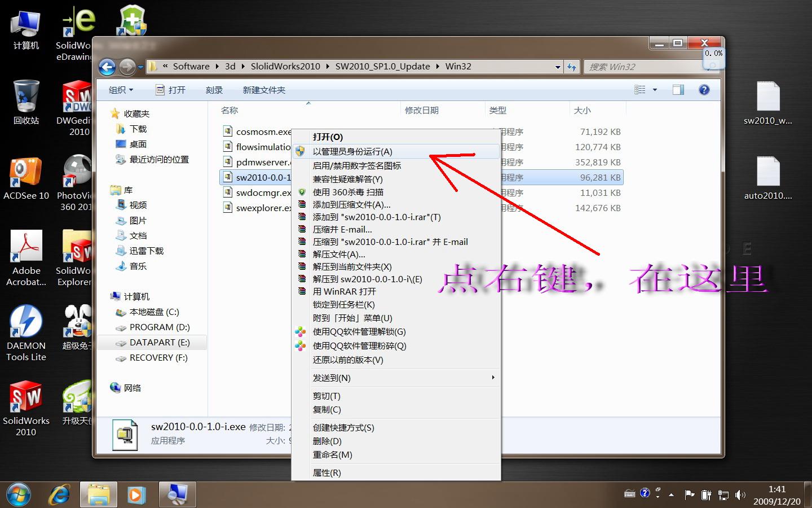Choose 删除(D) from the context menu
This screenshot has width=812, height=508.
coord(396,441)
